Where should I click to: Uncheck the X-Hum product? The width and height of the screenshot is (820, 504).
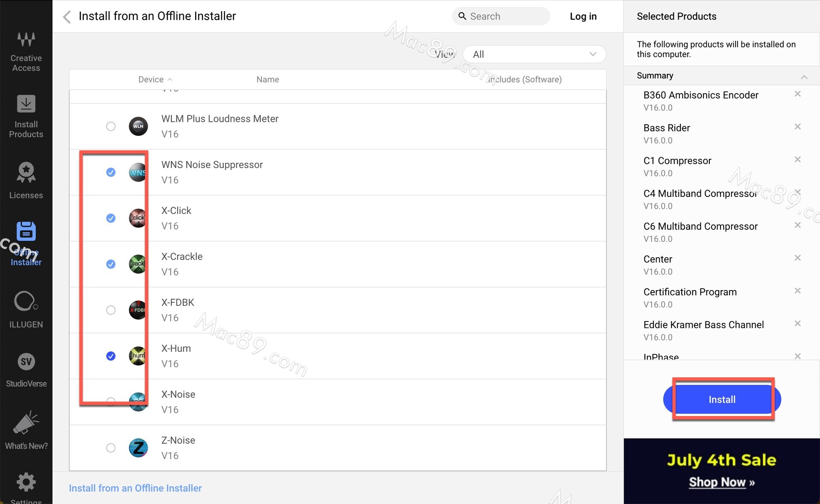pyautogui.click(x=111, y=356)
